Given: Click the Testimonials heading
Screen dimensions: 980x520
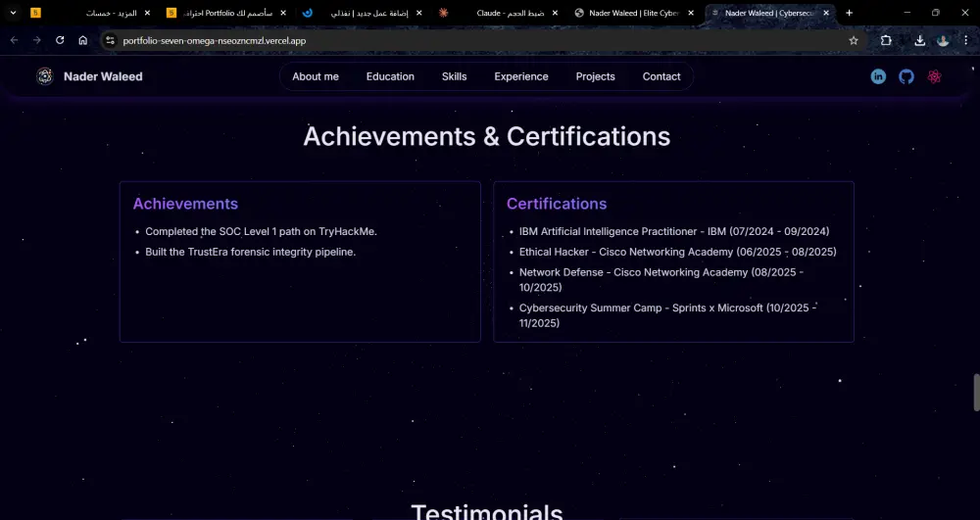Looking at the screenshot, I should pyautogui.click(x=487, y=512).
